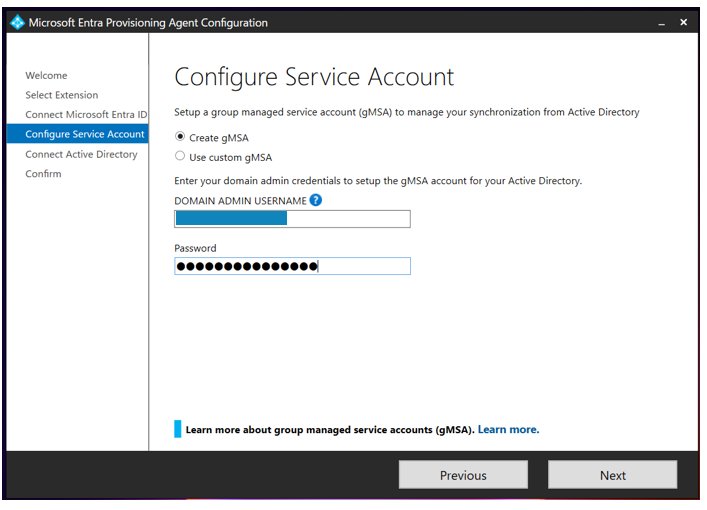Open the Select Extension step

tap(62, 95)
